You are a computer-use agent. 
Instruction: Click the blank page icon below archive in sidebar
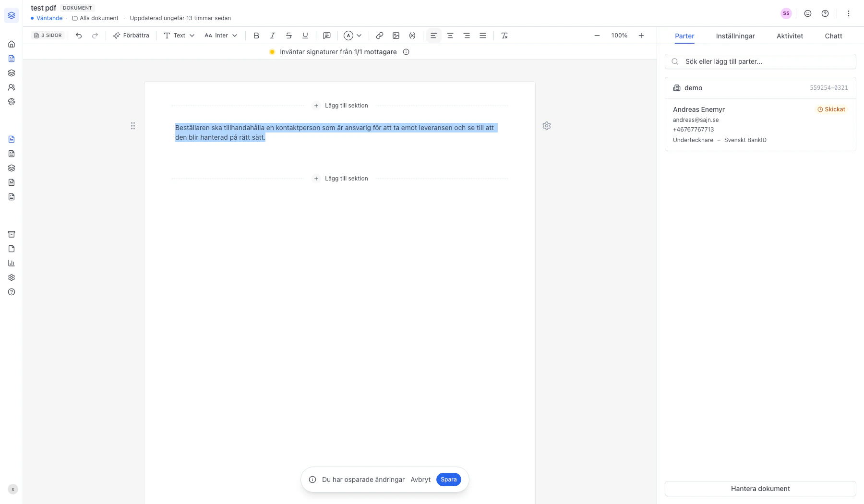tap(12, 249)
